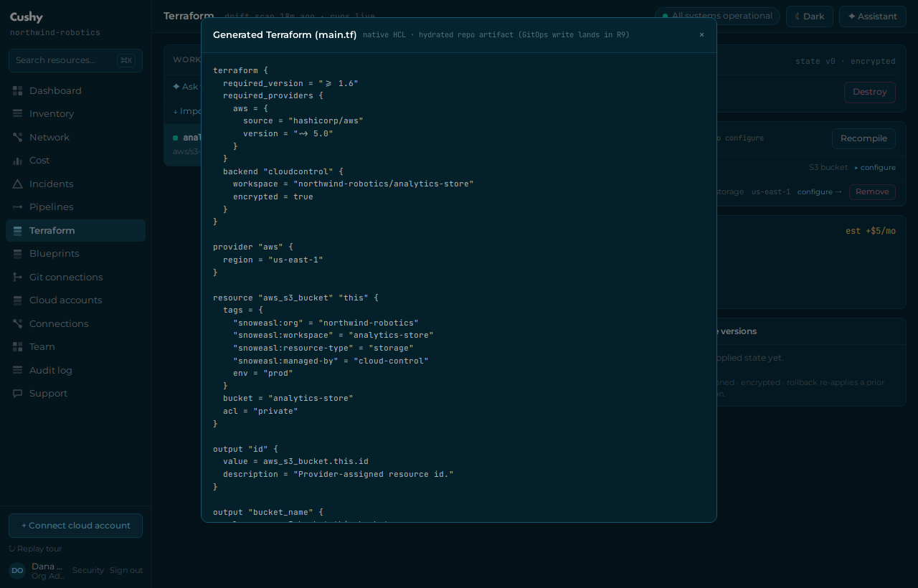Select the Team icon
Image resolution: width=918 pixels, height=588 pixels.
(x=17, y=347)
